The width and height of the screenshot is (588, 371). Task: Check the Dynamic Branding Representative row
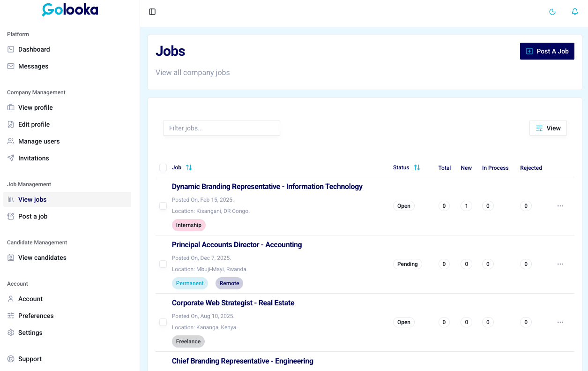point(163,206)
